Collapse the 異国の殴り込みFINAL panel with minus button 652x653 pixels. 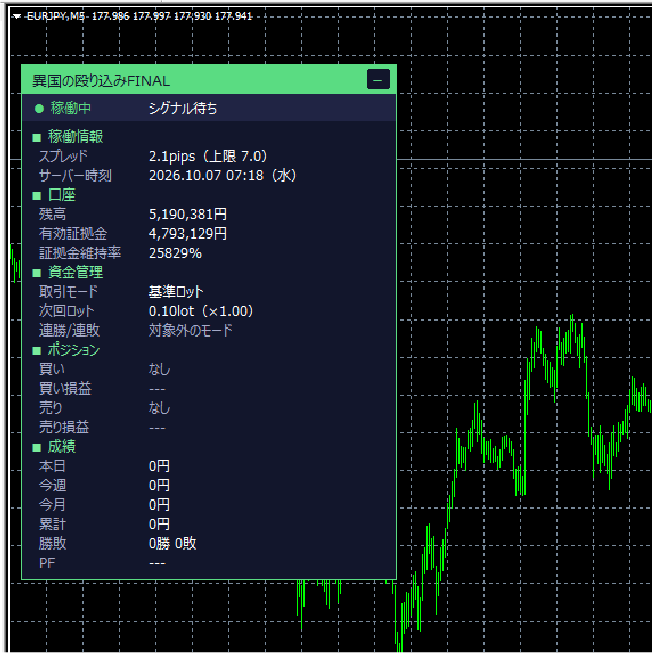point(378,80)
